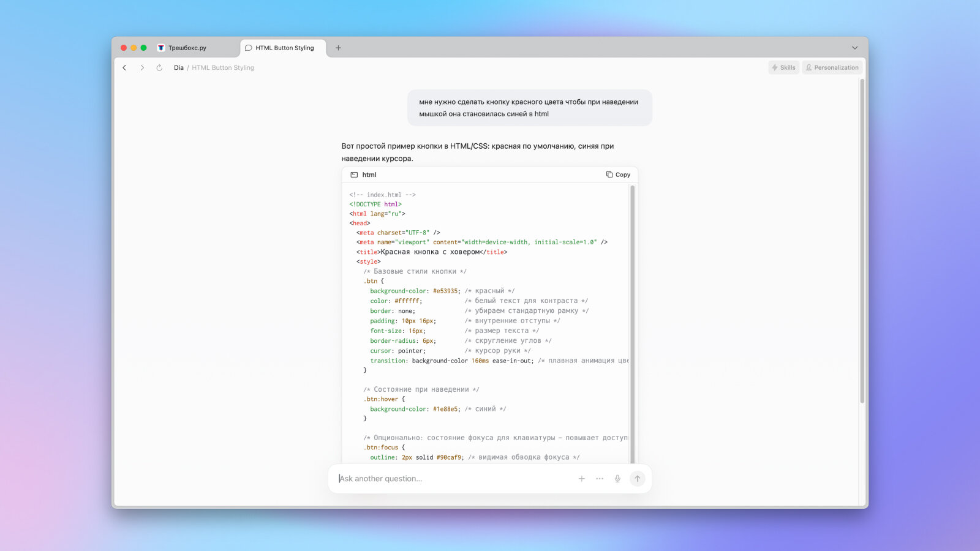Select the HTML Button Styling tab

[284, 48]
